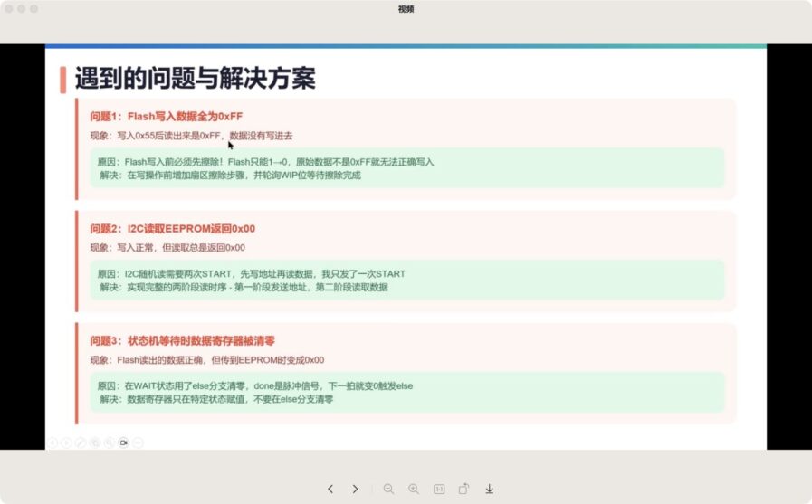Go to the previous item with left chevron
812x504 pixels.
(330, 489)
